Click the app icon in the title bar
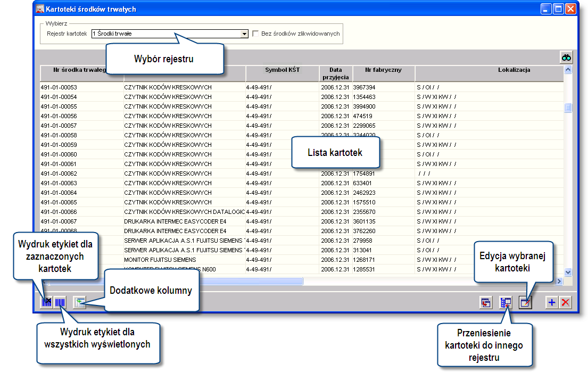Screen dimensions: 588x372 (40, 9)
